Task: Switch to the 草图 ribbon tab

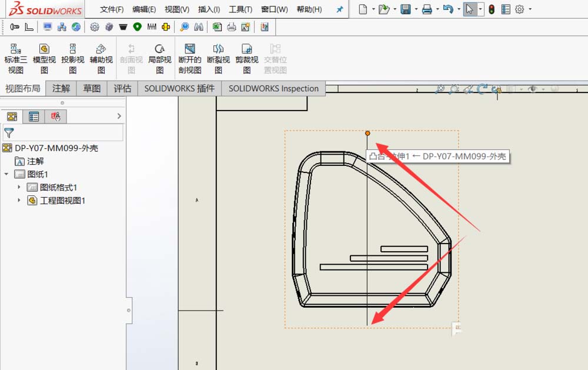Action: [92, 89]
